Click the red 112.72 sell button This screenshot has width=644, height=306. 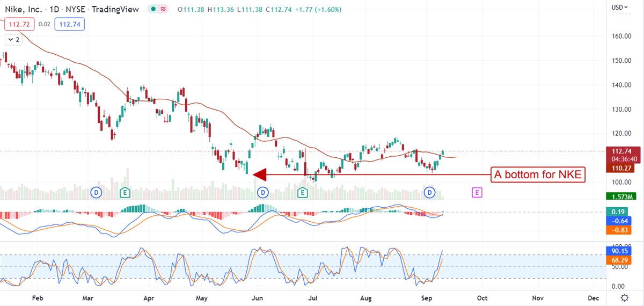tap(18, 24)
